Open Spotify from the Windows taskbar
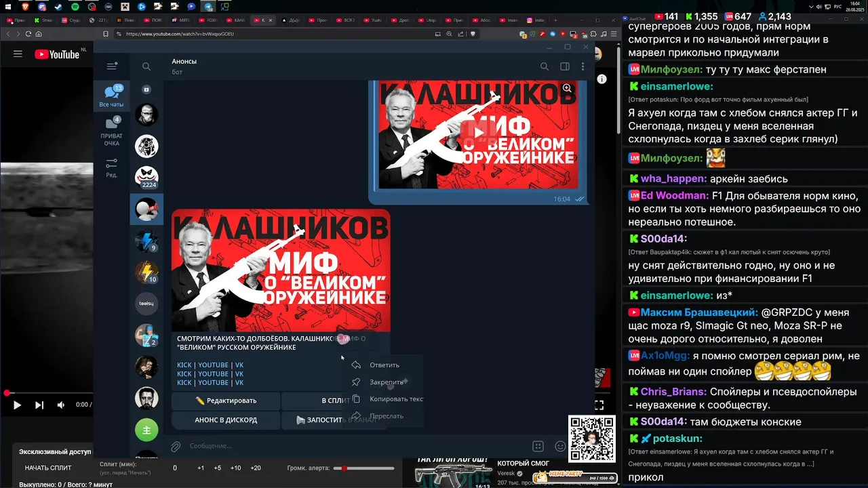The height and width of the screenshot is (488, 868). point(75,6)
